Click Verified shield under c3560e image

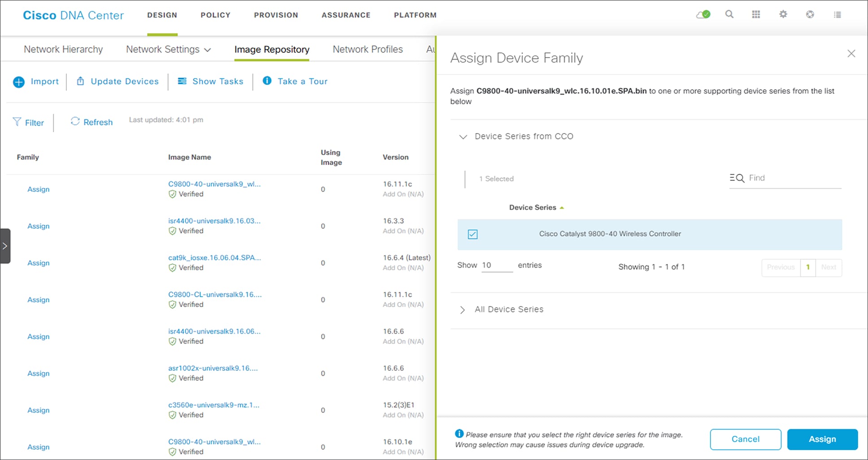pyautogui.click(x=172, y=415)
